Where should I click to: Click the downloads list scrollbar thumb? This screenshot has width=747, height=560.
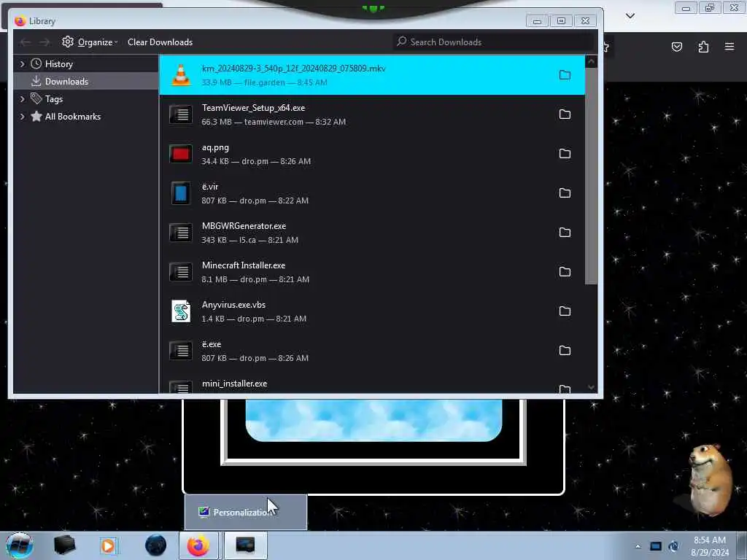(x=591, y=176)
